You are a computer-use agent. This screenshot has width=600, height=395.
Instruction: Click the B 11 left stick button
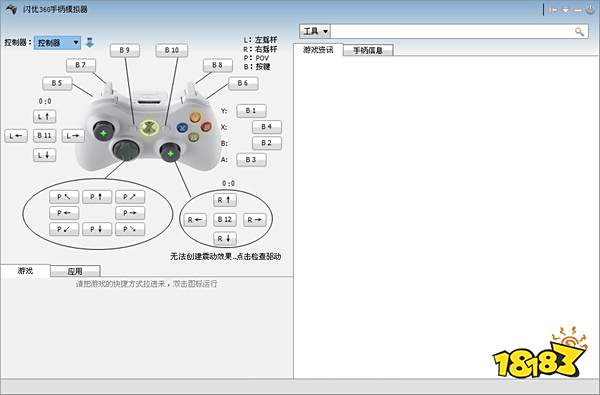click(44, 135)
